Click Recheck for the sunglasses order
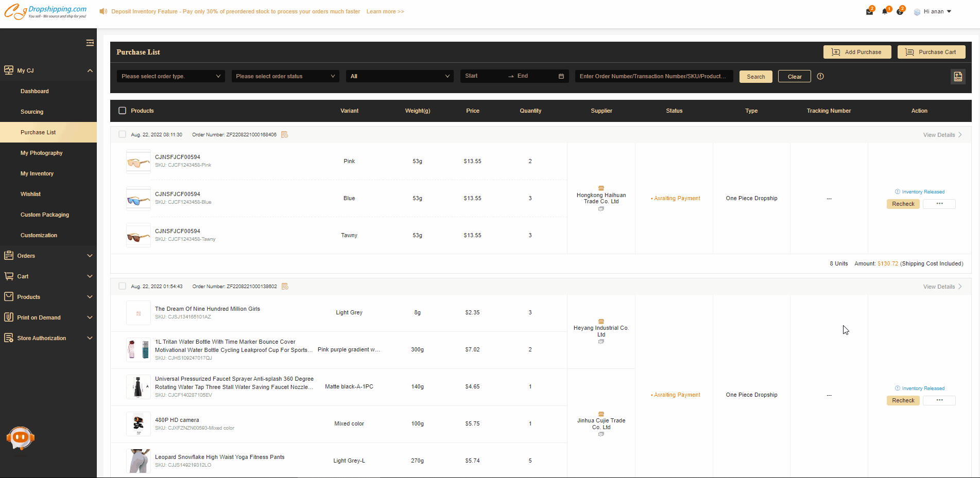This screenshot has width=980, height=478. (x=903, y=204)
